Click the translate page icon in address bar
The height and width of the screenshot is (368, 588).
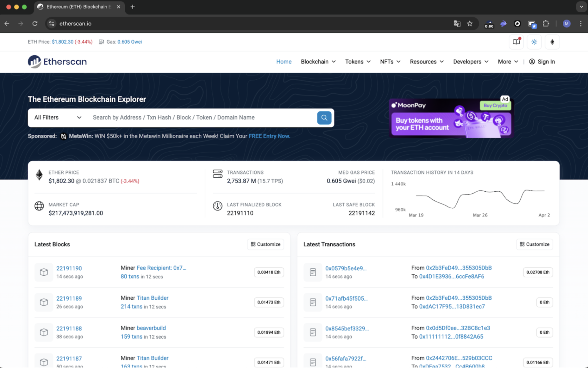(x=457, y=23)
